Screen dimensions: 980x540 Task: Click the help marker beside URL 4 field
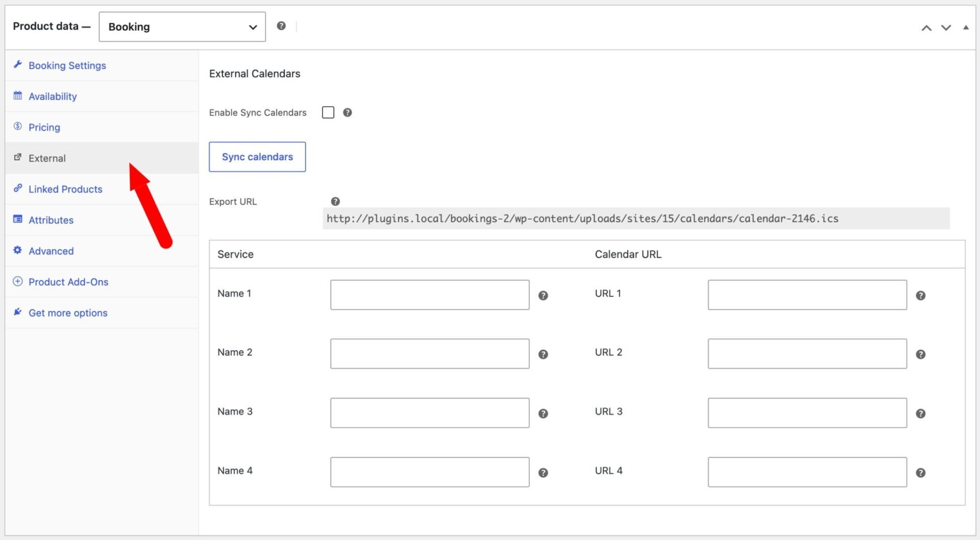pyautogui.click(x=921, y=472)
